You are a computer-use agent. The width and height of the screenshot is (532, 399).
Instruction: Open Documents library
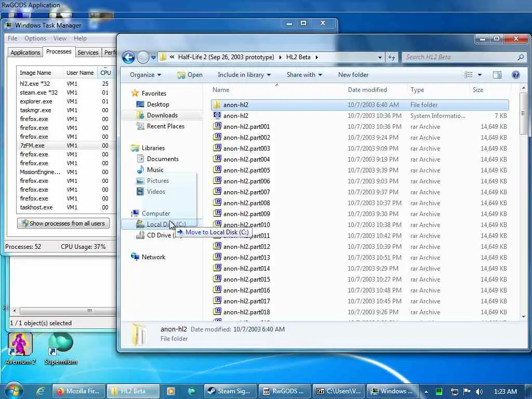[163, 159]
